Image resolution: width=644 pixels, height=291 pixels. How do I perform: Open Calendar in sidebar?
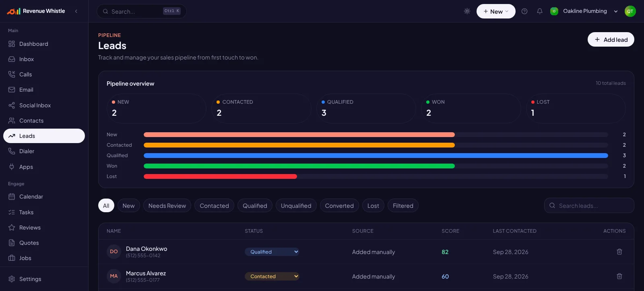(44, 197)
